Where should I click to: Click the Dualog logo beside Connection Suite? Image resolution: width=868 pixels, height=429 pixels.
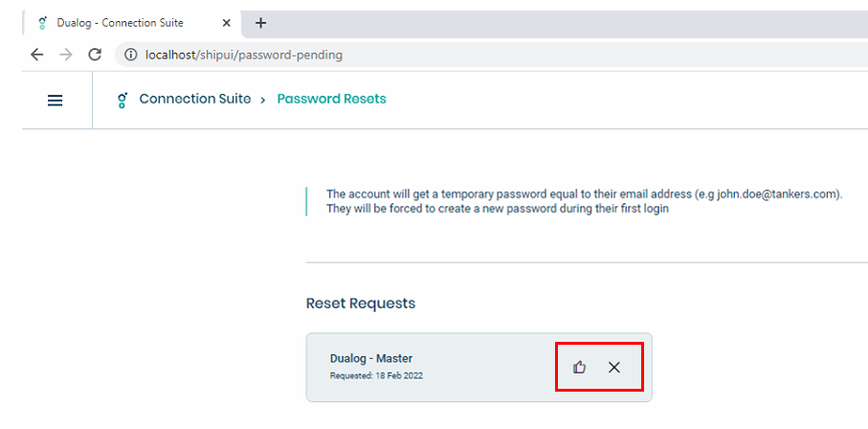pos(122,100)
